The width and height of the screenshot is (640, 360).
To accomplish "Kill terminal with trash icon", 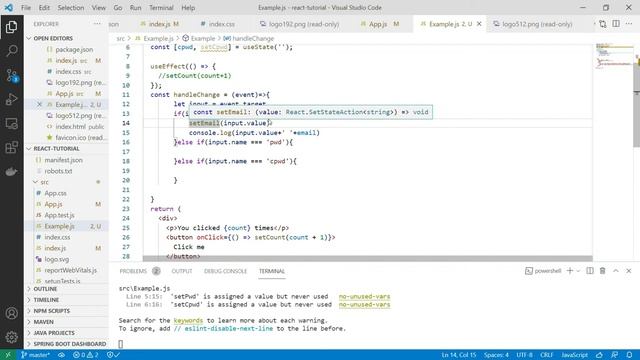I will click(602, 271).
